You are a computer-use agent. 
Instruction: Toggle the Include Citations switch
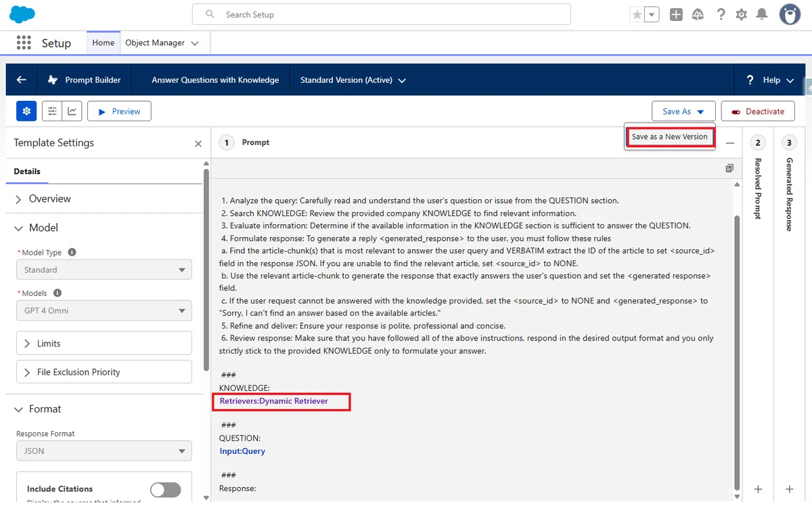click(166, 490)
